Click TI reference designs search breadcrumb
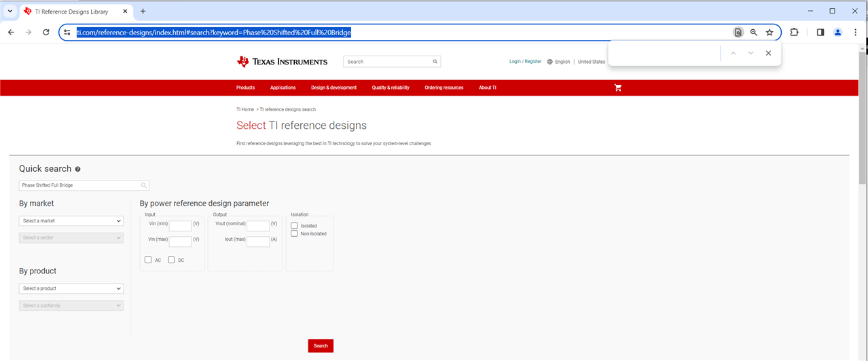The image size is (868, 361). (288, 109)
